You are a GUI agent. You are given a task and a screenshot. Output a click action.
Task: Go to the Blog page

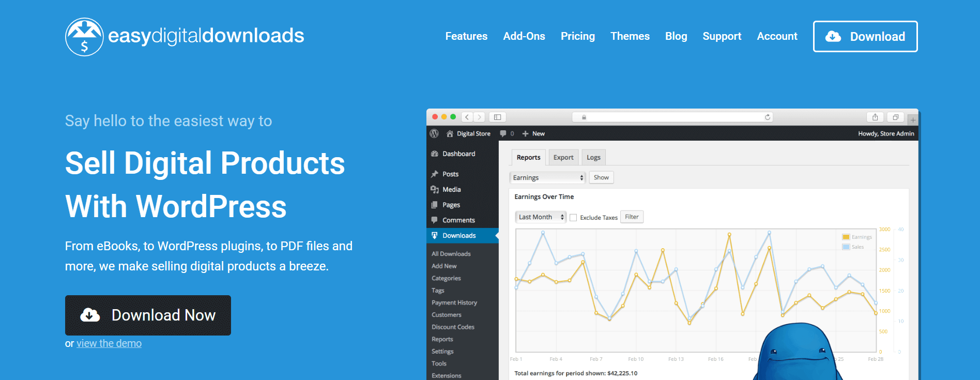click(676, 36)
